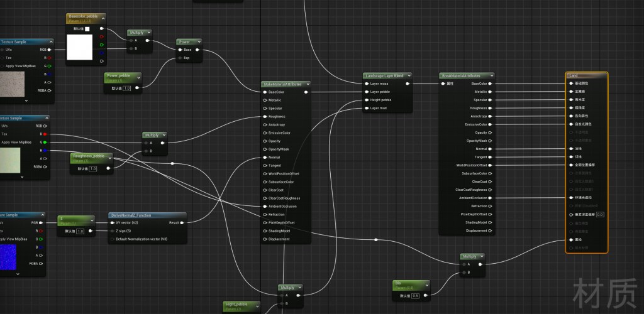Click reroute node on wire into Dis Multiply

coord(376,240)
